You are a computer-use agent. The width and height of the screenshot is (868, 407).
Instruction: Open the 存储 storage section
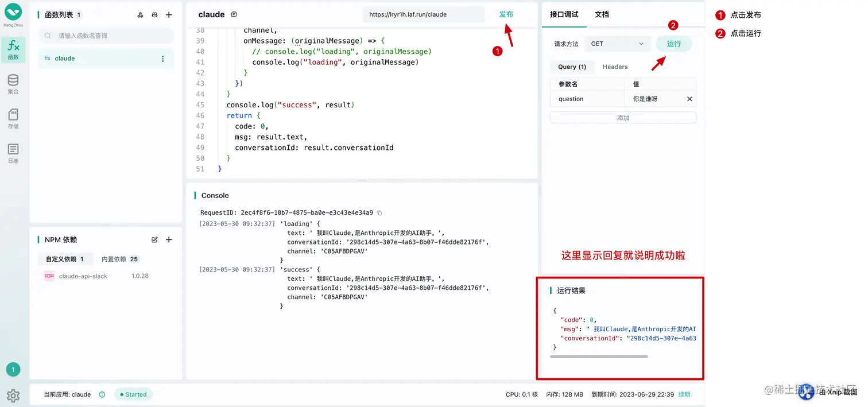pos(13,118)
